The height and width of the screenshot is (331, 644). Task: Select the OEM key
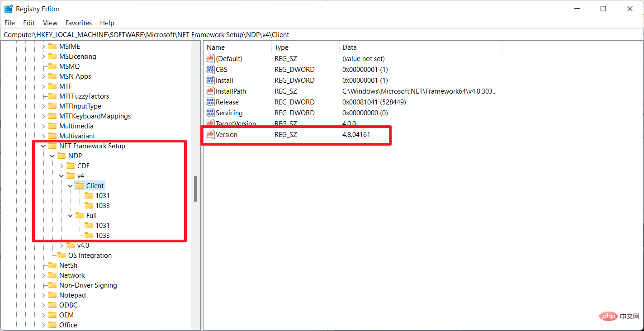point(66,315)
